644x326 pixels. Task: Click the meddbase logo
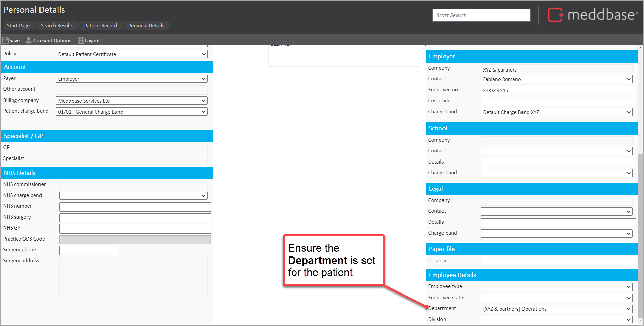(592, 15)
